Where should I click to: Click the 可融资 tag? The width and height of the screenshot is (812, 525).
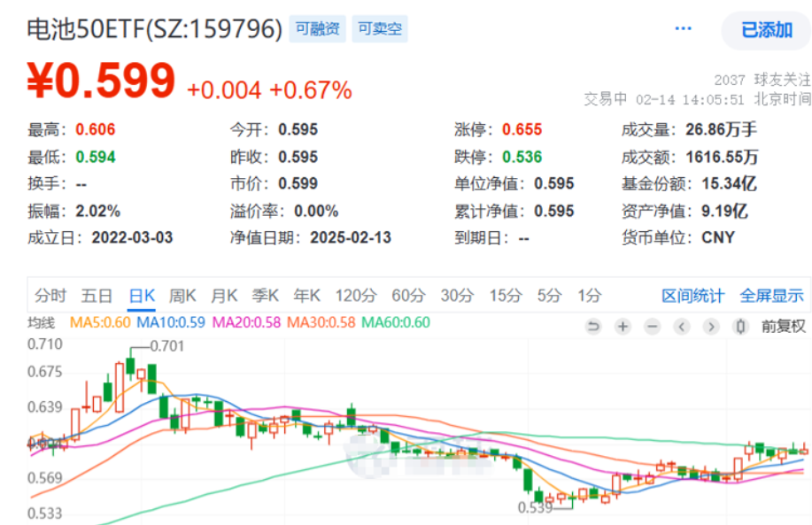[x=318, y=29]
